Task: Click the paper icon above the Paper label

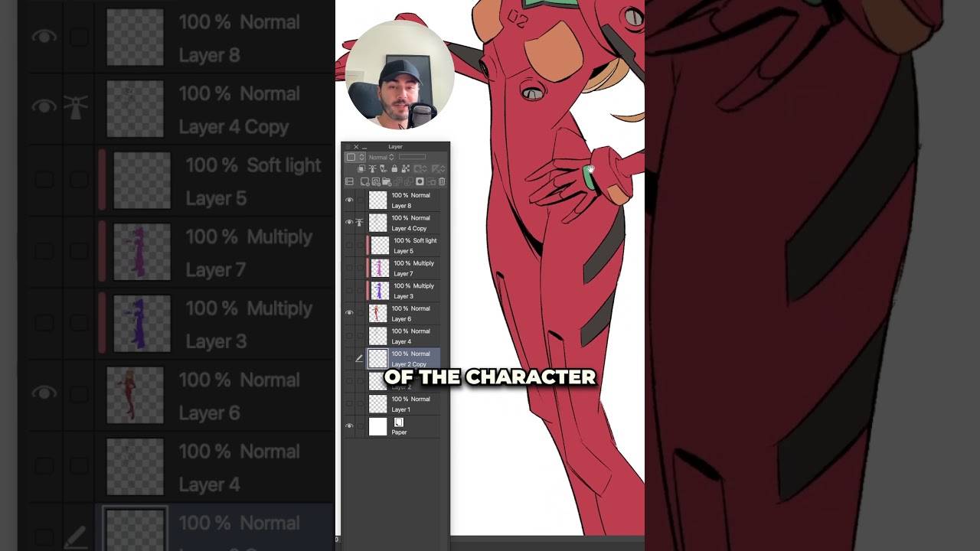Action: [x=399, y=422]
